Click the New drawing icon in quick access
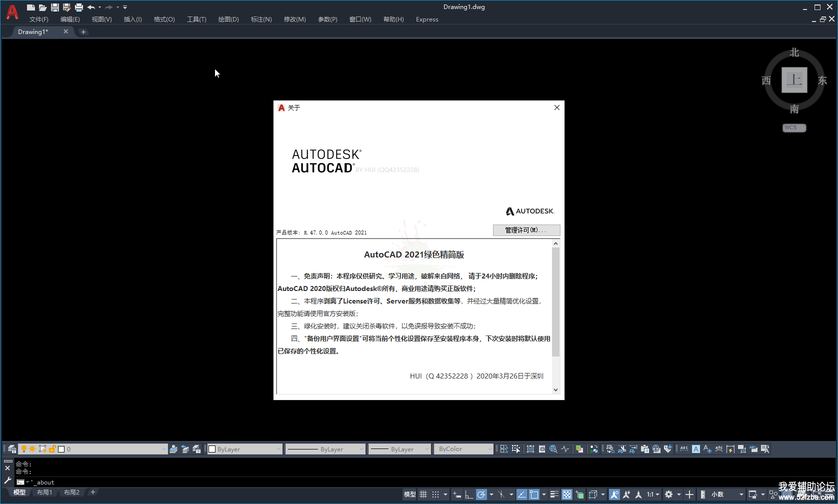The height and width of the screenshot is (504, 838). tap(31, 7)
